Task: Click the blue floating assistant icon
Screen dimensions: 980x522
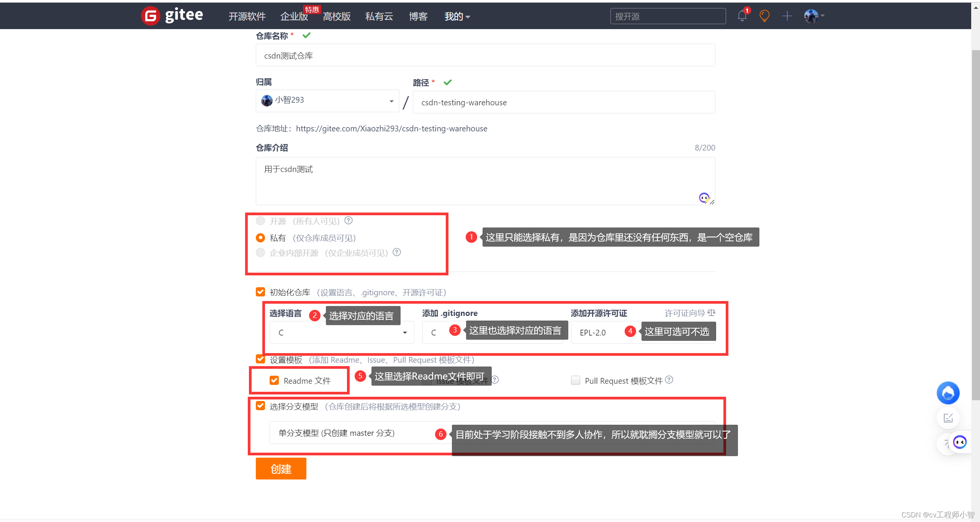Action: point(948,393)
